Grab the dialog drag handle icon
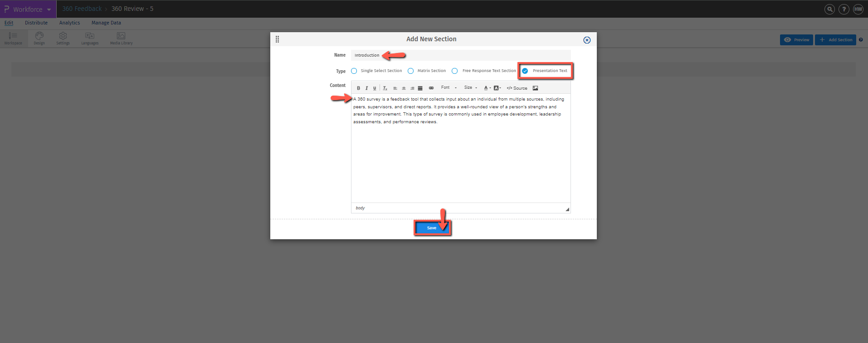 [x=277, y=39]
